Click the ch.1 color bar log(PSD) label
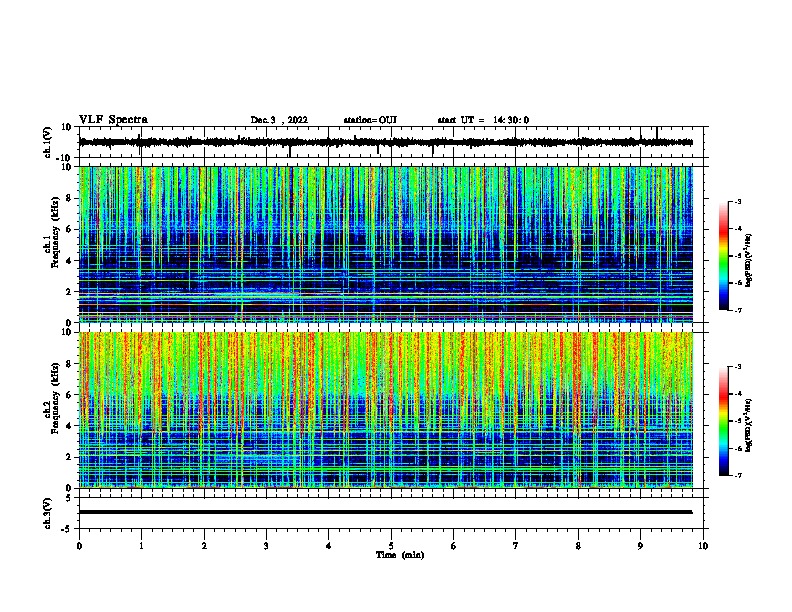This screenshot has height=612, width=792. 749,261
